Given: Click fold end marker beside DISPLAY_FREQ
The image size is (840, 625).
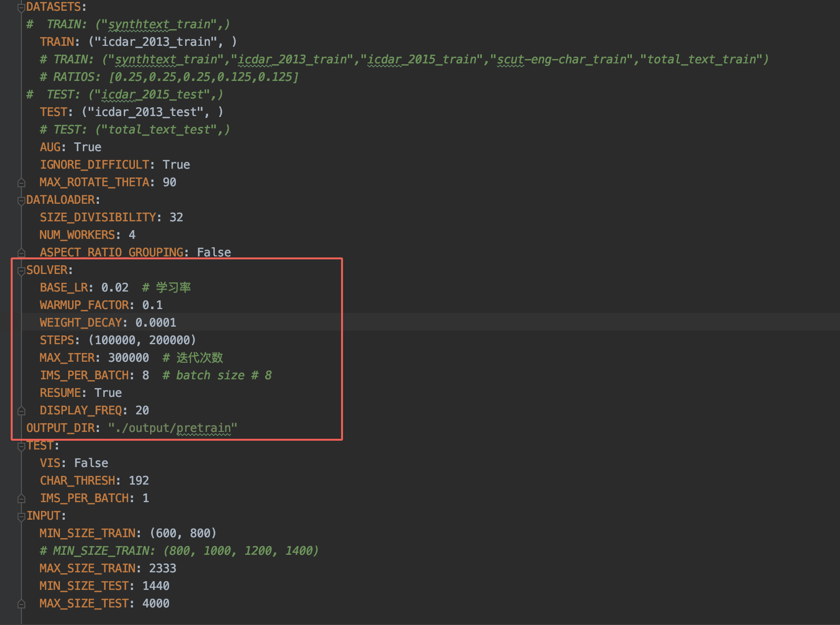Looking at the screenshot, I should (x=21, y=410).
